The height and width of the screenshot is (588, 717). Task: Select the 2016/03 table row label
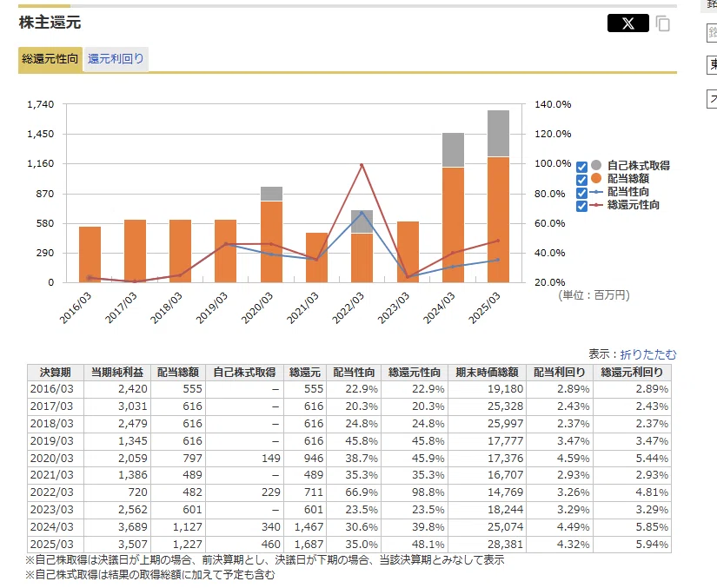[x=51, y=389]
